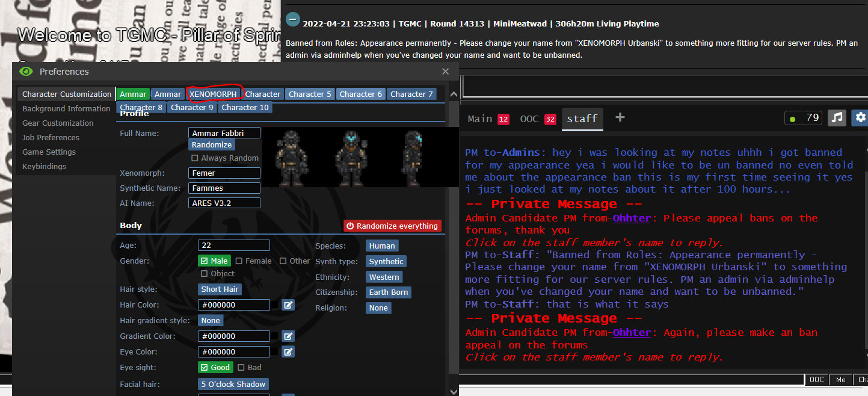Select the Character 7 slot
868x396 pixels.
(411, 94)
